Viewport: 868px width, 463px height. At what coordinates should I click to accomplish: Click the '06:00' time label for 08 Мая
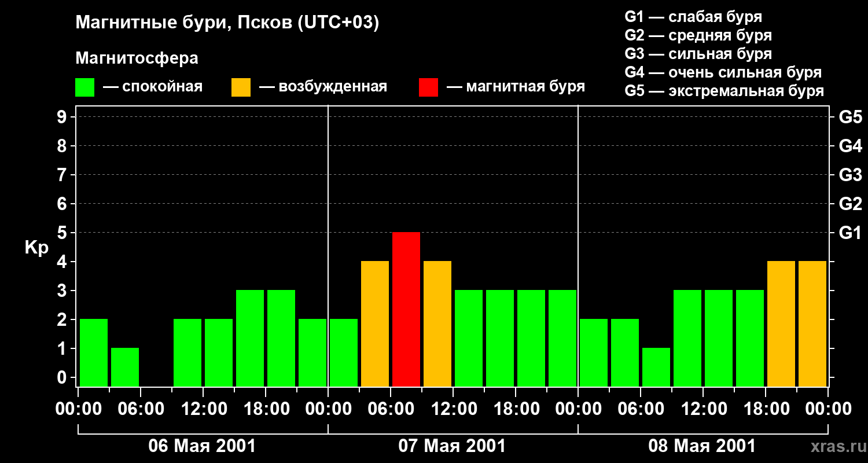(x=641, y=409)
